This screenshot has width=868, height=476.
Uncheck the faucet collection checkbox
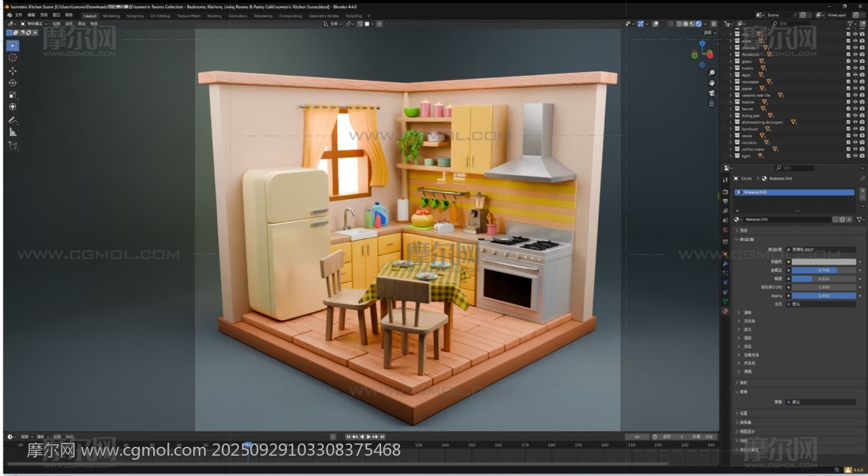(848, 108)
